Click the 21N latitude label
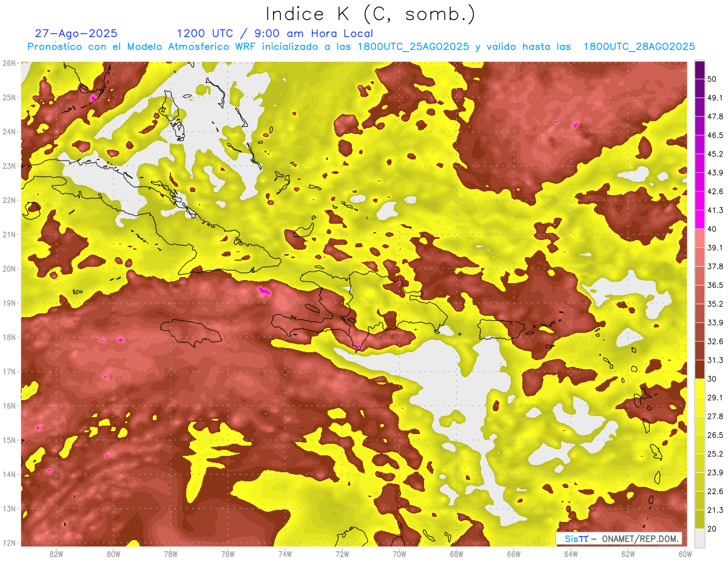This screenshot has width=728, height=562. tap(8, 234)
